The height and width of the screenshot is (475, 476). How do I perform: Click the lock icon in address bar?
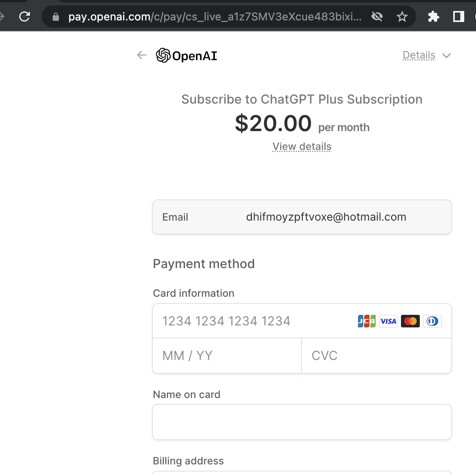coord(56,16)
